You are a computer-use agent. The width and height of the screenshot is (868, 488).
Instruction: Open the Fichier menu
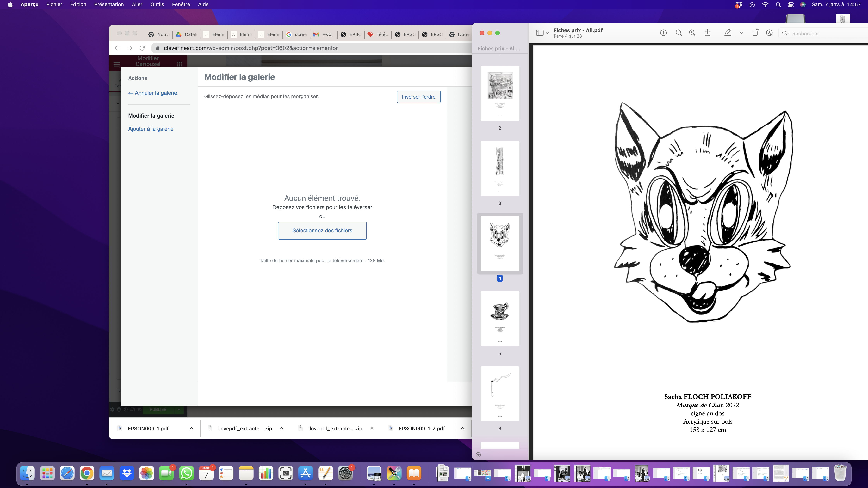54,4
